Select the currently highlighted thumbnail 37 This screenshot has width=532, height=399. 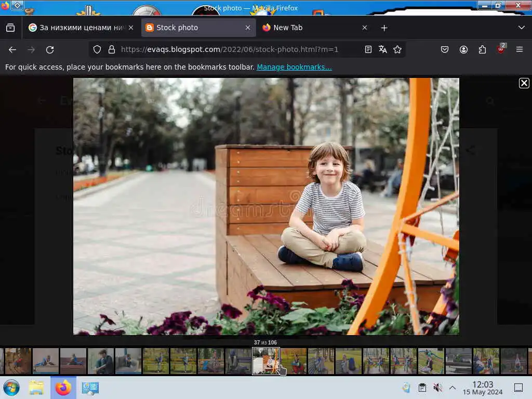[265, 361]
